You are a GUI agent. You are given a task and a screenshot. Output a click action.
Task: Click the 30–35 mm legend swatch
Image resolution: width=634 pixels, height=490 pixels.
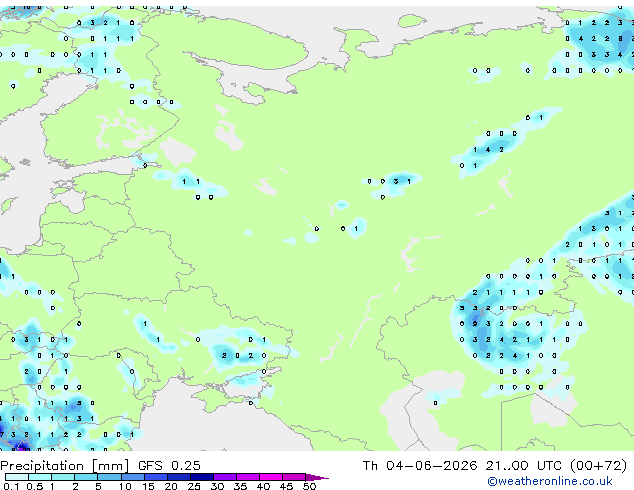pyautogui.click(x=225, y=477)
